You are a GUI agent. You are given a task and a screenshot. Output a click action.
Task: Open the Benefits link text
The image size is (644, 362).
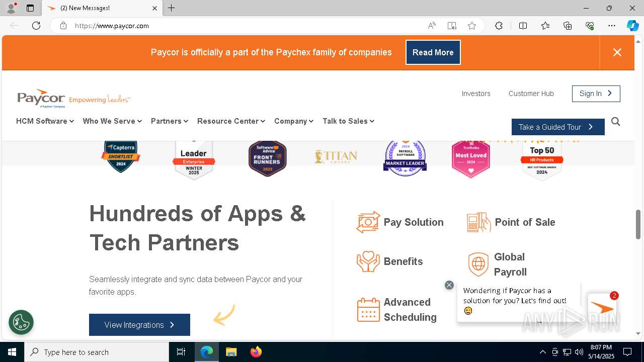(403, 261)
